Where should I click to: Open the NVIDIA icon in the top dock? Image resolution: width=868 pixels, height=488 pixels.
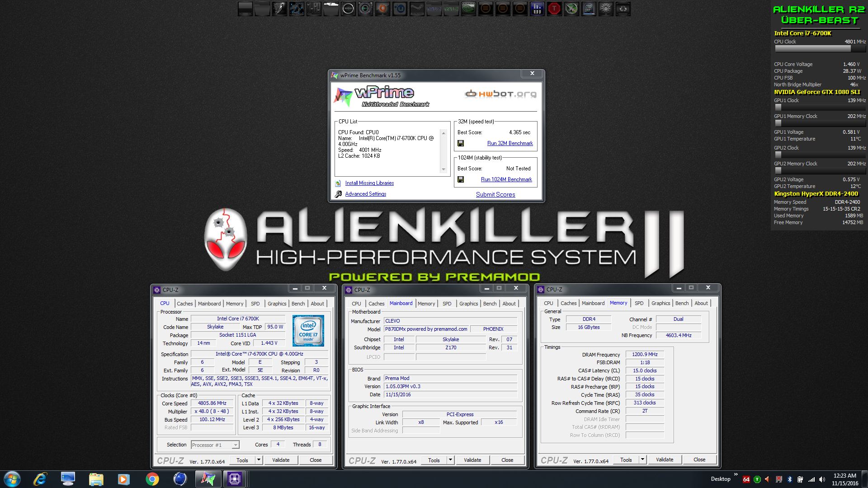pos(468,9)
